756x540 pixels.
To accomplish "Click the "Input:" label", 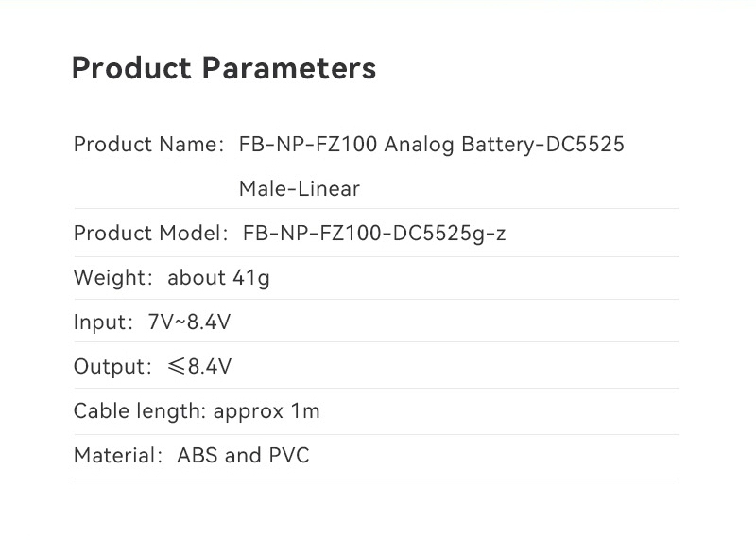I will [105, 322].
